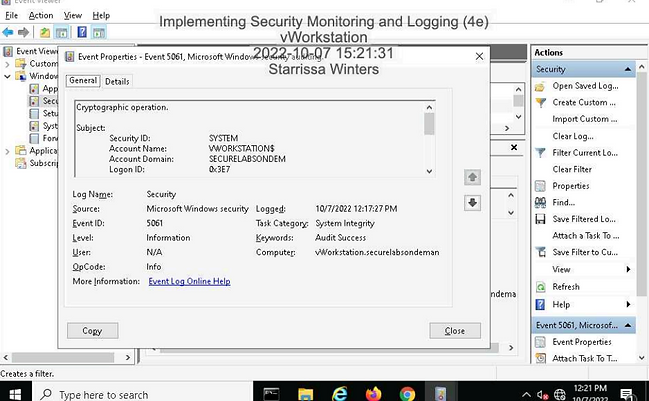Click the Create Custom view funnel icon
This screenshot has width=649, height=401.
pyautogui.click(x=540, y=103)
